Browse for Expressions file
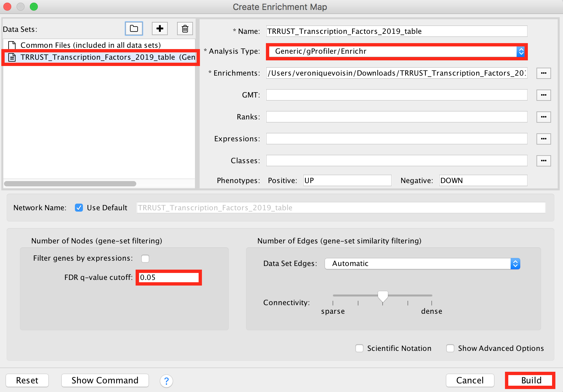The width and height of the screenshot is (563, 392). (543, 139)
